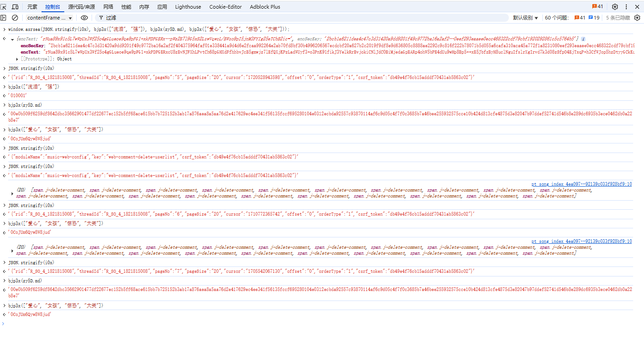The width and height of the screenshot is (644, 355).
Task: Open the second pt_song_index source link
Action: pos(581,242)
